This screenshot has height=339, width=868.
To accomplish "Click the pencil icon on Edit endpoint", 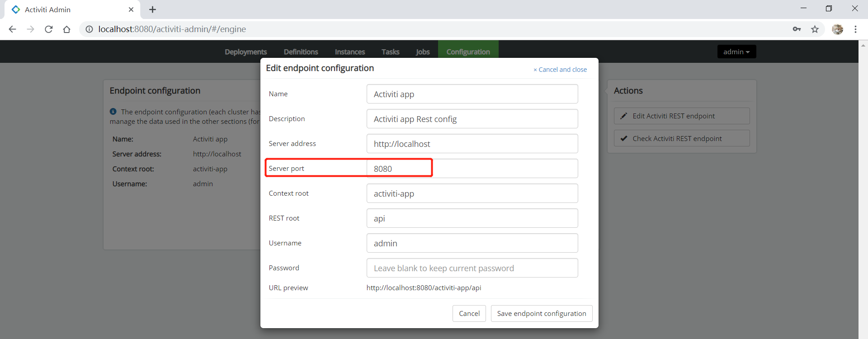I will [623, 116].
